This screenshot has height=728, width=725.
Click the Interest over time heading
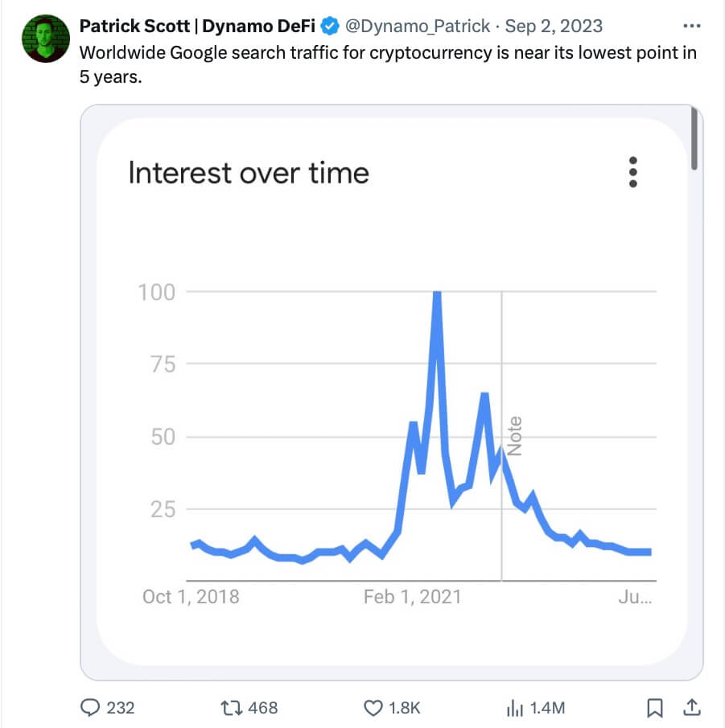point(249,173)
